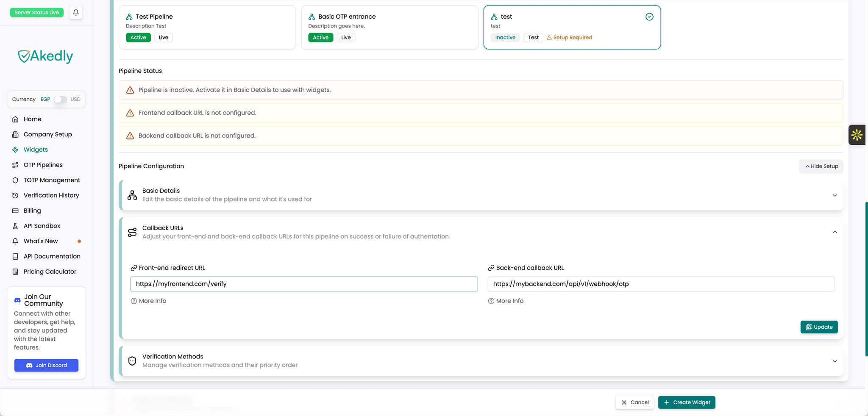The height and width of the screenshot is (416, 868).
Task: Click the TOTP Management shield icon
Action: pyautogui.click(x=15, y=180)
